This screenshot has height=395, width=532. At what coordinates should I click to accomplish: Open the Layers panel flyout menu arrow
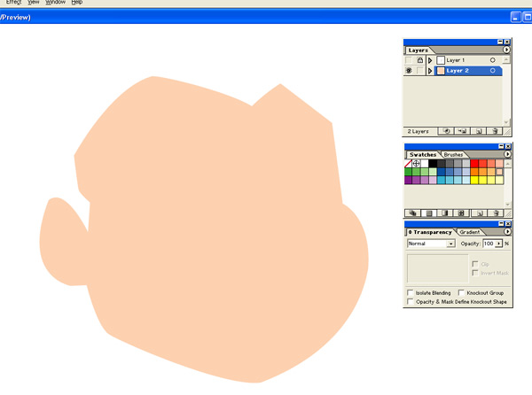pos(506,50)
